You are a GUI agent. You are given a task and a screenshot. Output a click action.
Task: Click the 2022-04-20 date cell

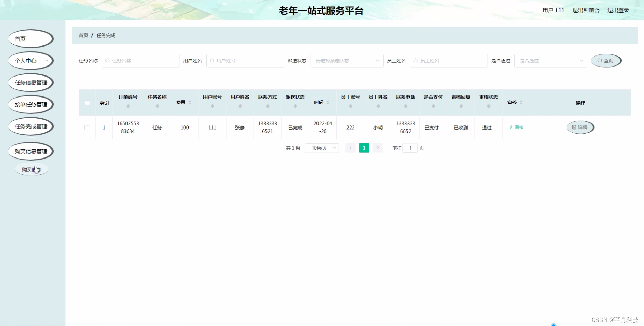tap(323, 127)
